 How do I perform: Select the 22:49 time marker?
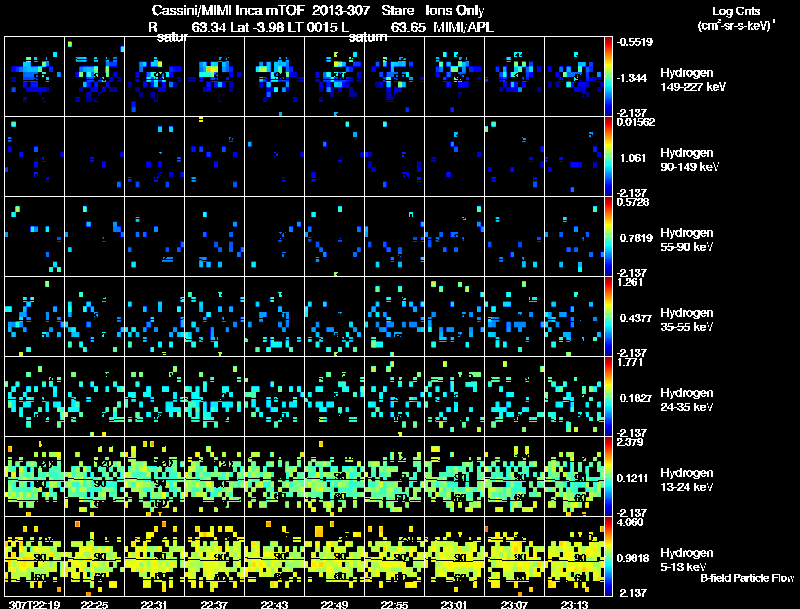(x=335, y=604)
